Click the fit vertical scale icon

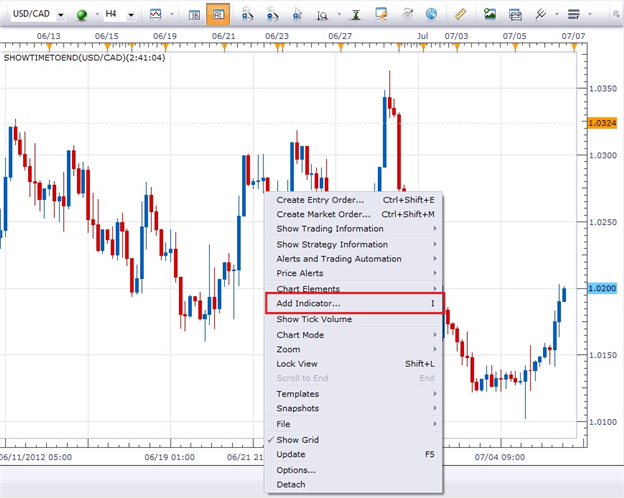(356, 15)
